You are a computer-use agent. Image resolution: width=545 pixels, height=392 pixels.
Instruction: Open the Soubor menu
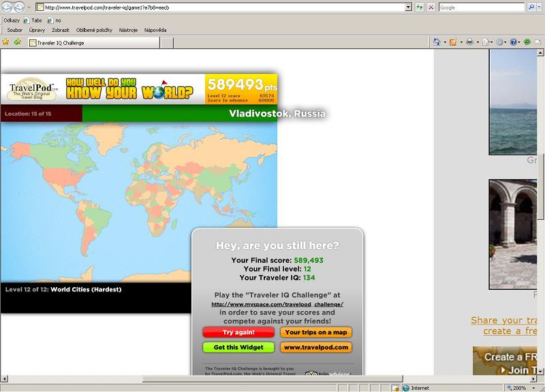14,30
